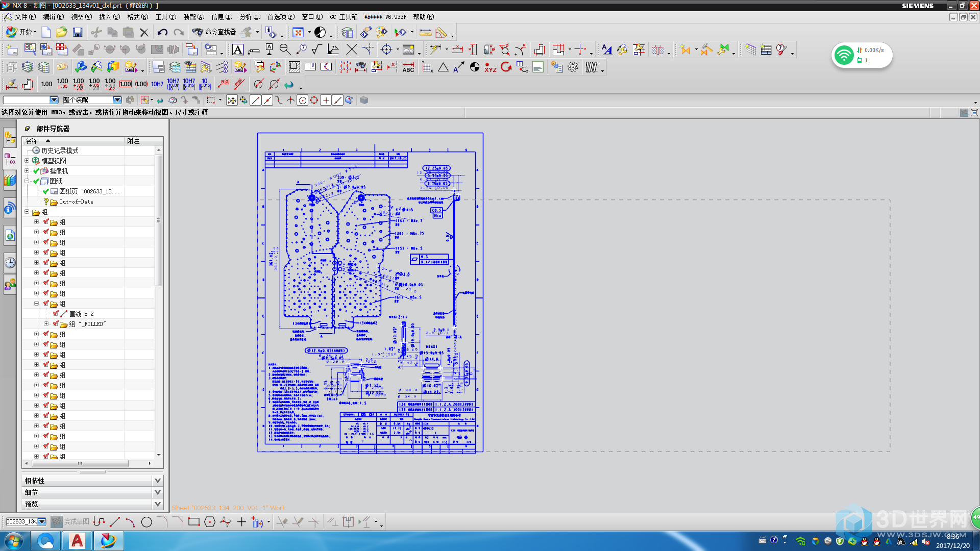Open the 文件 menu
Image resolution: width=980 pixels, height=551 pixels.
tap(24, 17)
